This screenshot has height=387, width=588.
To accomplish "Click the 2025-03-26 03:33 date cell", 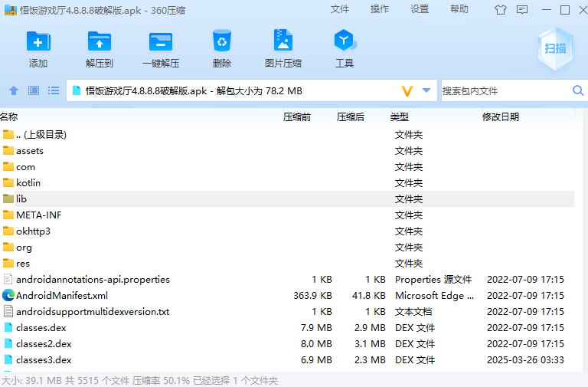I will click(525, 360).
